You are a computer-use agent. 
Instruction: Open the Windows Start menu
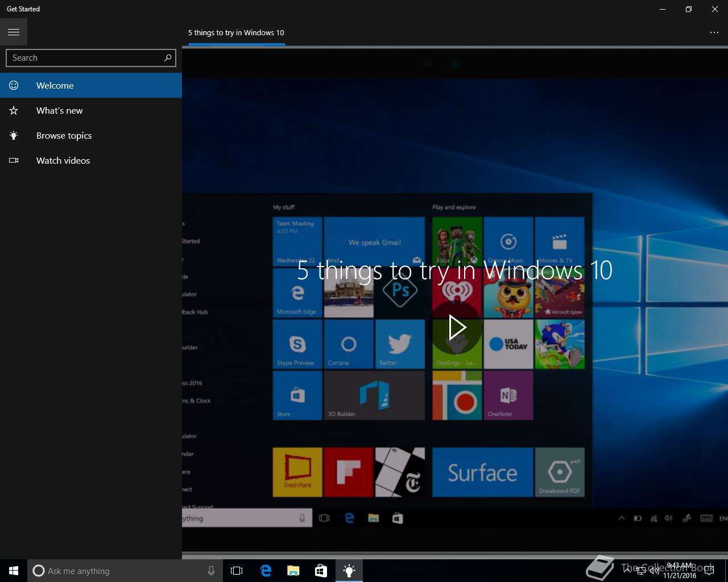point(14,571)
